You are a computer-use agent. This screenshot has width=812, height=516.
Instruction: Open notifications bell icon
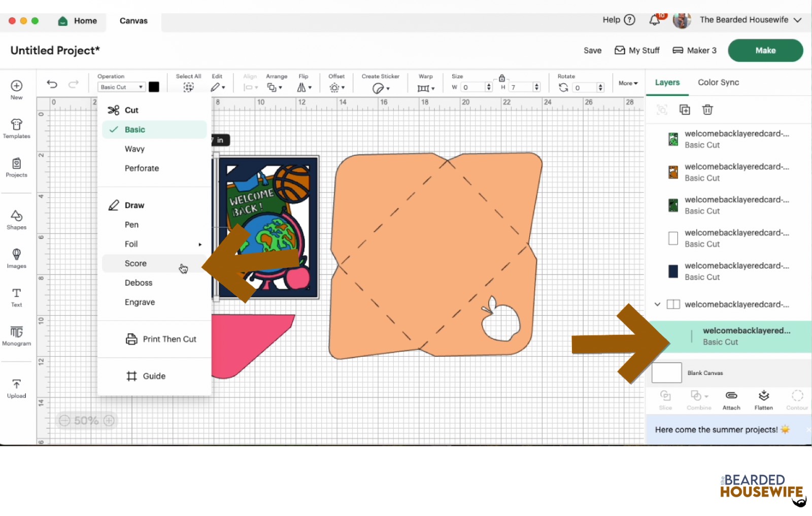click(655, 20)
